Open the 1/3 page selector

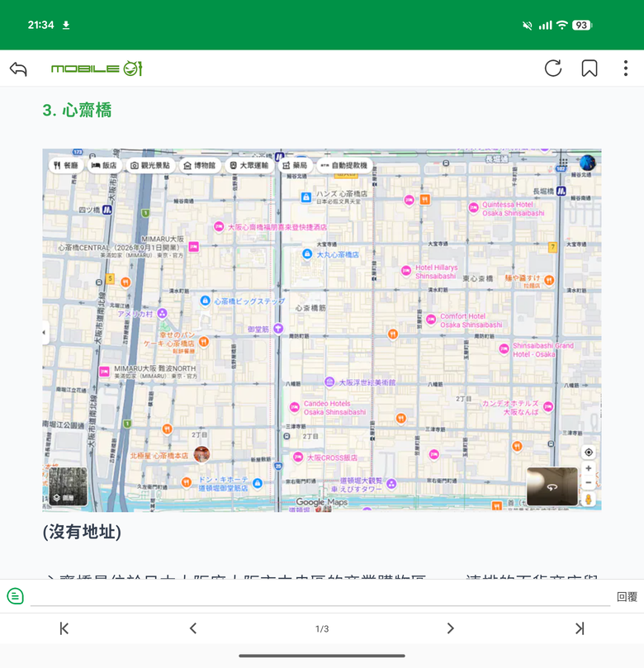[322, 629]
